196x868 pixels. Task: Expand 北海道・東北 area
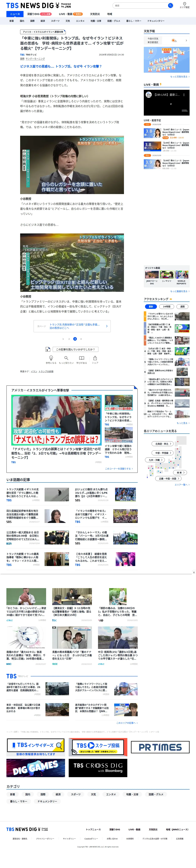click(163, 444)
